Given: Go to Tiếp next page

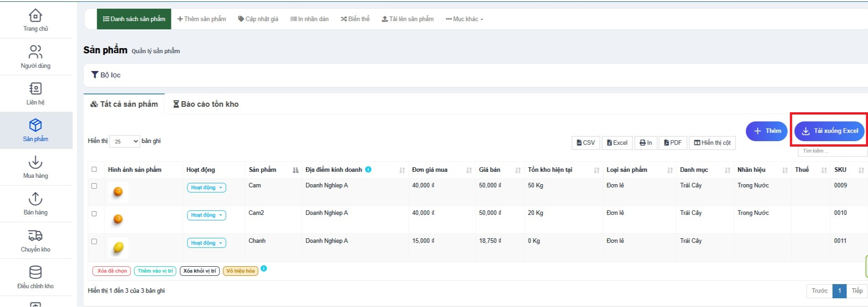Looking at the screenshot, I should tap(857, 291).
